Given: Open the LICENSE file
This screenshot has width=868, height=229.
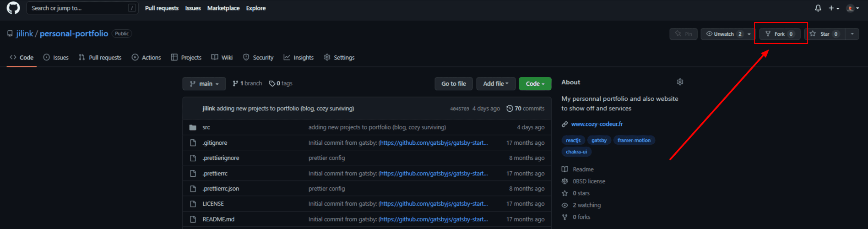Looking at the screenshot, I should 213,204.
